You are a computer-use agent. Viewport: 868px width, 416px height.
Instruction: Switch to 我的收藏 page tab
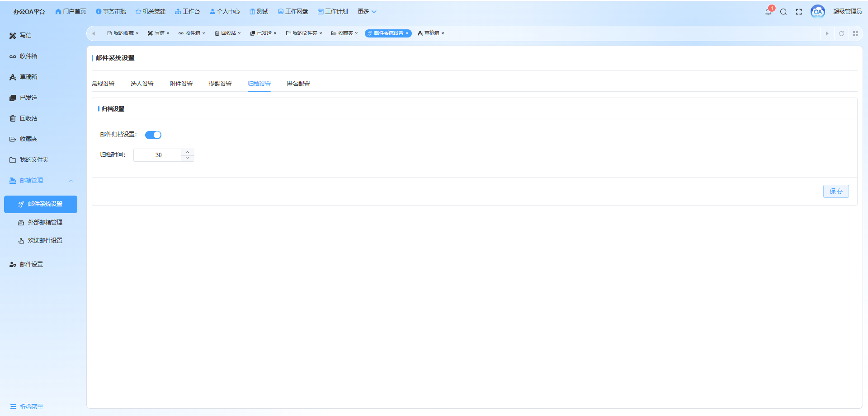[121, 33]
